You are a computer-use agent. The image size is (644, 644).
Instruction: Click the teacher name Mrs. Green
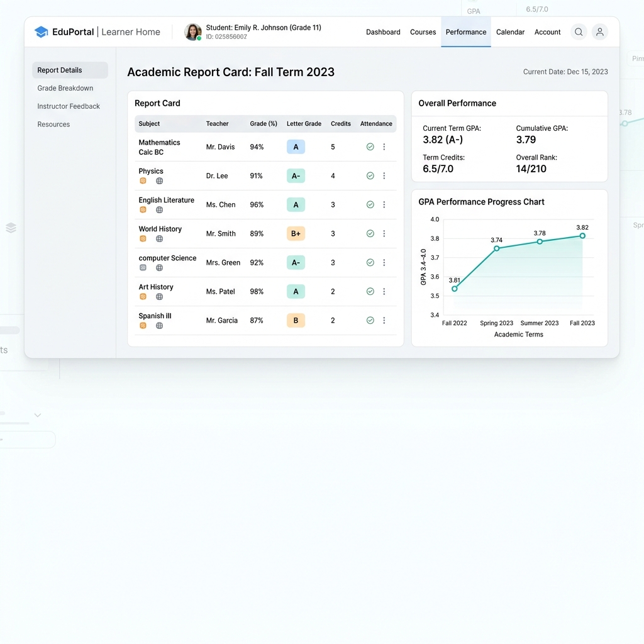[x=223, y=262]
